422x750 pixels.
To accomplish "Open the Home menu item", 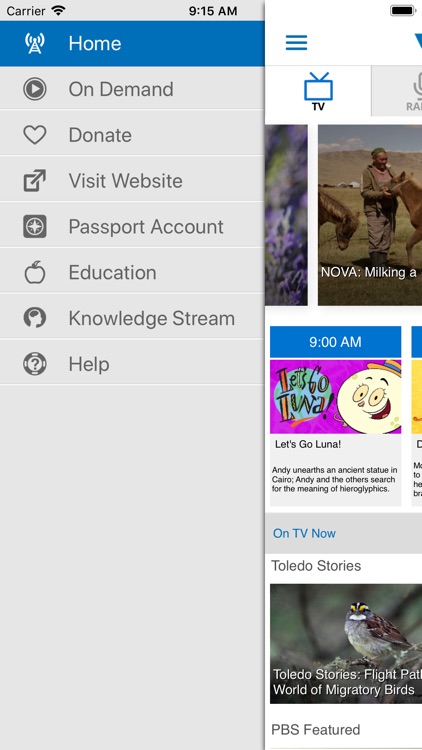I will click(x=132, y=44).
